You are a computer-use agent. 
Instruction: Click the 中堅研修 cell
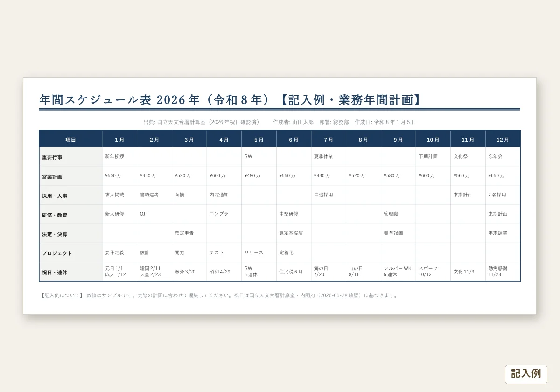(294, 214)
